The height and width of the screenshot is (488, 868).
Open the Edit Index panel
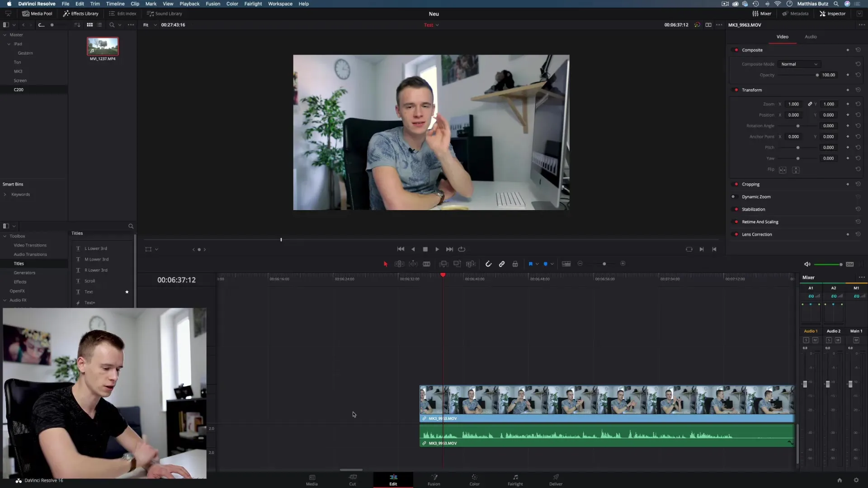click(x=123, y=14)
